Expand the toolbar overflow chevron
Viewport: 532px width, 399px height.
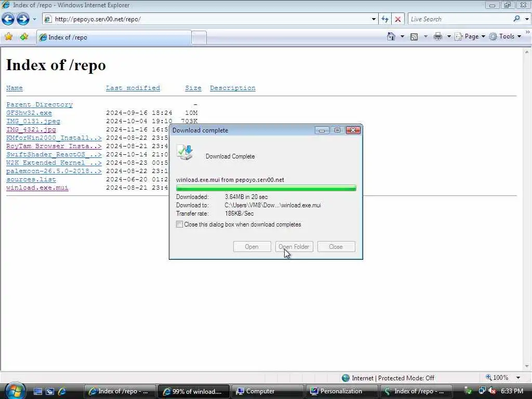click(x=528, y=32)
